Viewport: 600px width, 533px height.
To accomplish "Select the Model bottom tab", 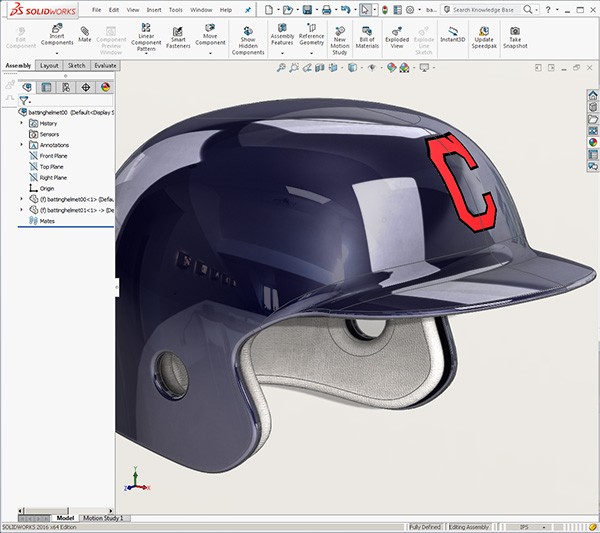I will point(65,518).
